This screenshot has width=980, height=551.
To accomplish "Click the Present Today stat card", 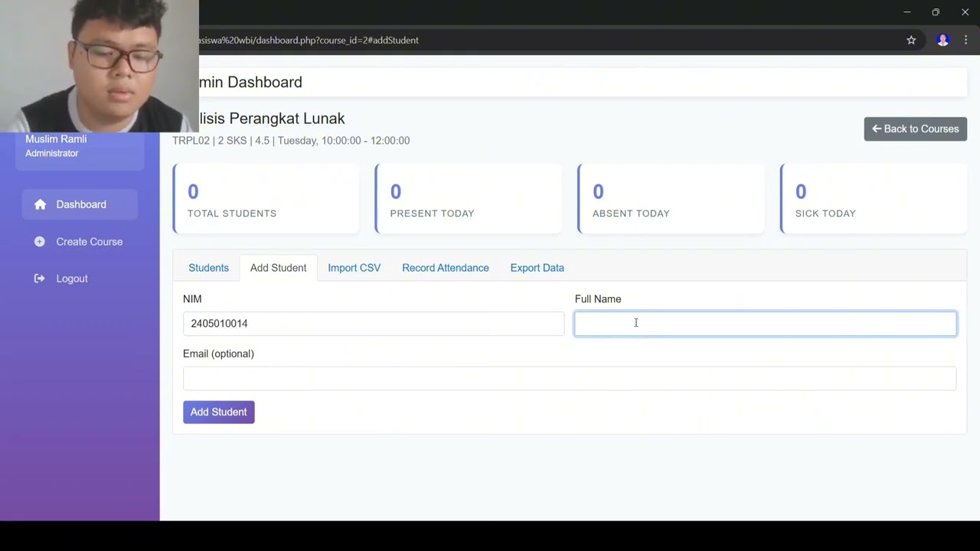I will coord(468,199).
